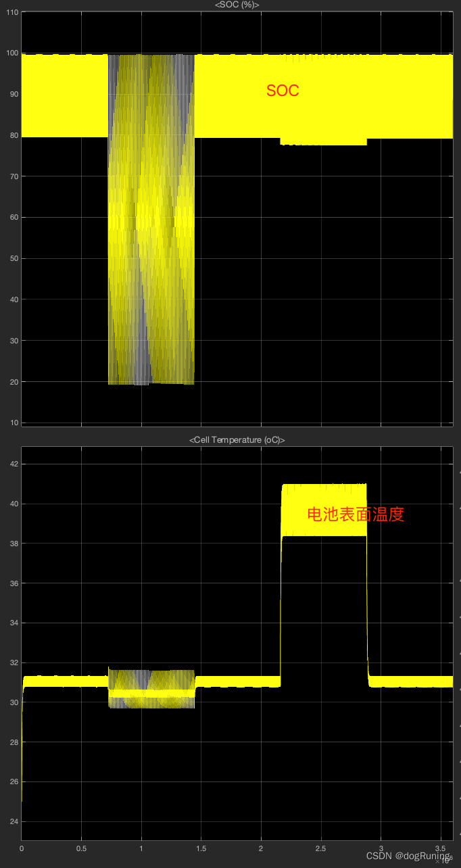Select the 26 tick on temperature axis
Screen dimensions: 461x868
14,782
